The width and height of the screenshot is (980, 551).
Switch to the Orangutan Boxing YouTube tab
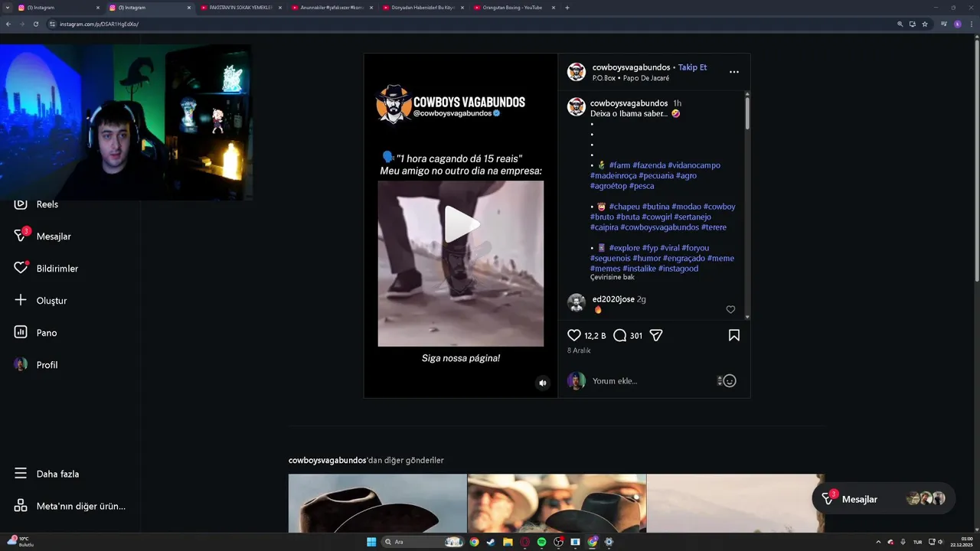tap(513, 8)
